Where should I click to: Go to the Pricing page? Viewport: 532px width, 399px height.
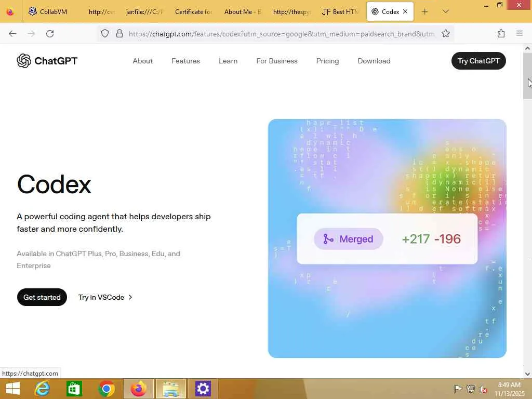pyautogui.click(x=327, y=61)
